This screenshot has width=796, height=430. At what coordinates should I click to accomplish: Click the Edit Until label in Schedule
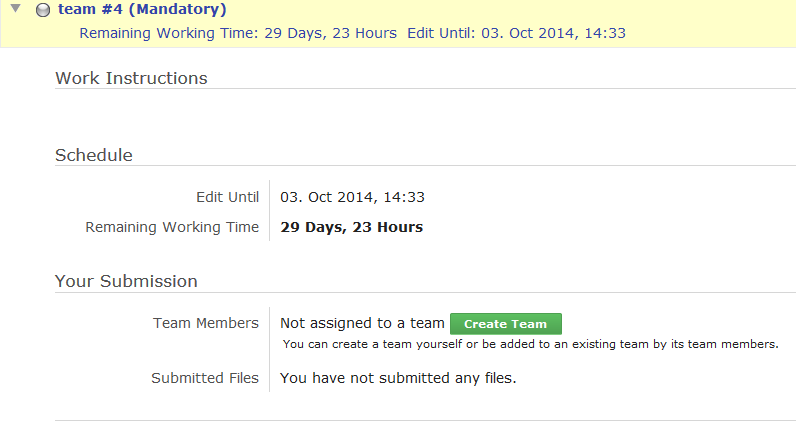point(228,197)
